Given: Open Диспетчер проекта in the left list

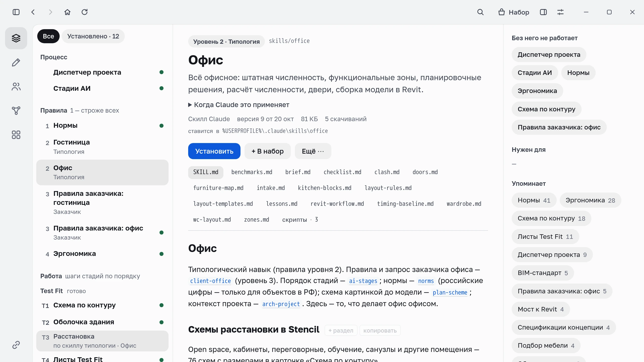Looking at the screenshot, I should tap(102, 72).
